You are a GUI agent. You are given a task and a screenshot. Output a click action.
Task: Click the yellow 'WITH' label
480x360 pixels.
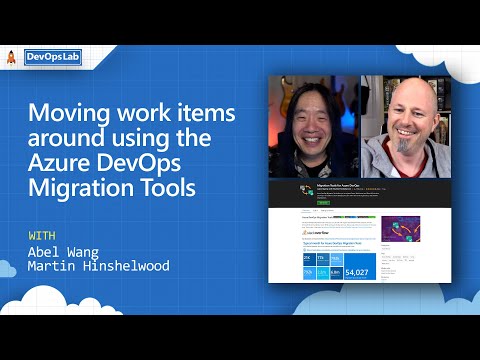tap(42, 236)
